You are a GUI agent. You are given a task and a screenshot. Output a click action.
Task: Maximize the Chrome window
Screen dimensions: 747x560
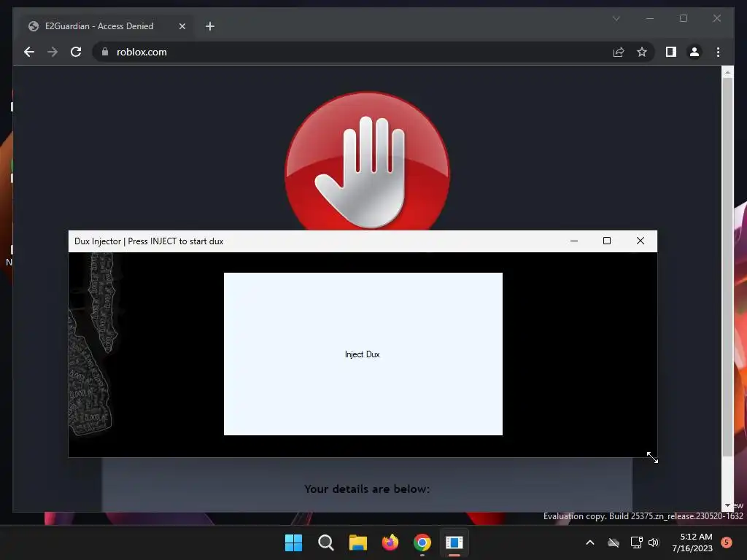click(684, 18)
